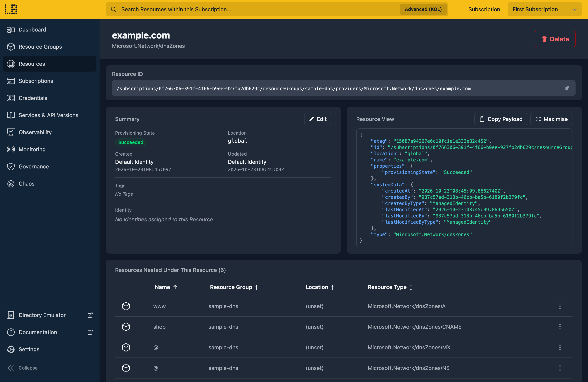Open the actions menu for the shop row
Viewport: 588px width, 382px height.
pyautogui.click(x=560, y=327)
